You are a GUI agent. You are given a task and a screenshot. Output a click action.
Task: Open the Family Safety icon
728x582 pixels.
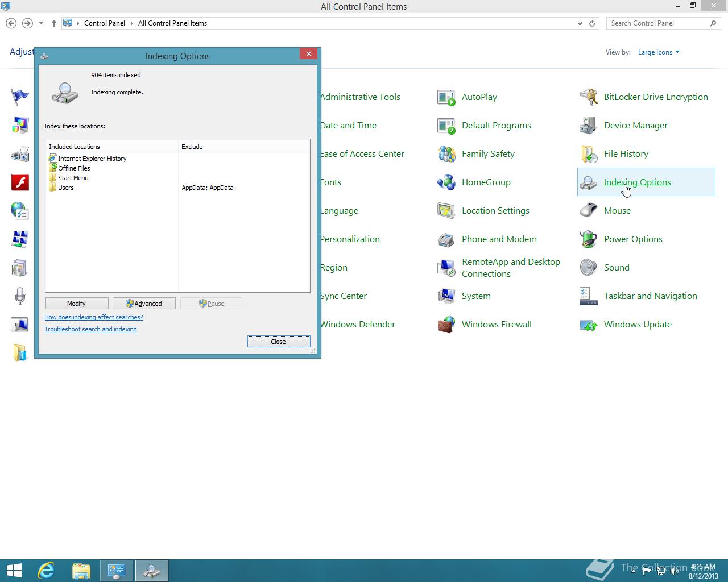446,154
